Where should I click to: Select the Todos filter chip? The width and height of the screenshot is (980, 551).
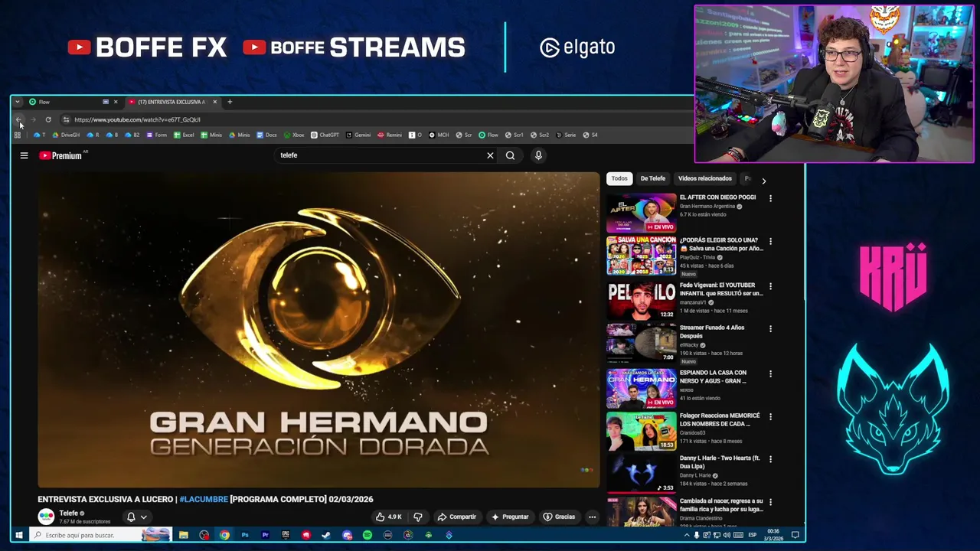619,178
